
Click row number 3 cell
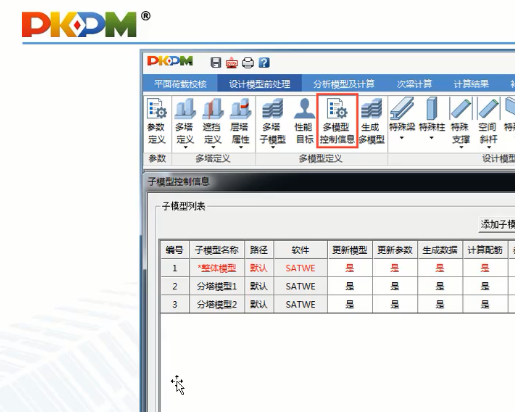click(175, 304)
